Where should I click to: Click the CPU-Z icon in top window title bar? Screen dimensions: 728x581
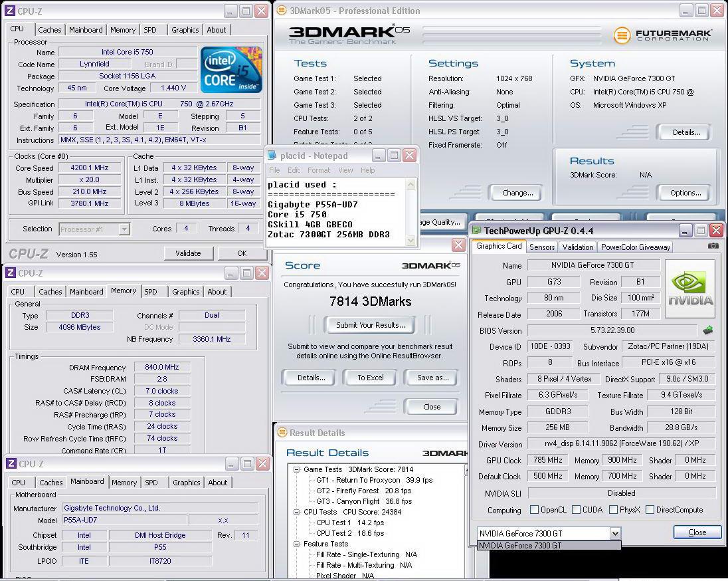click(x=10, y=11)
